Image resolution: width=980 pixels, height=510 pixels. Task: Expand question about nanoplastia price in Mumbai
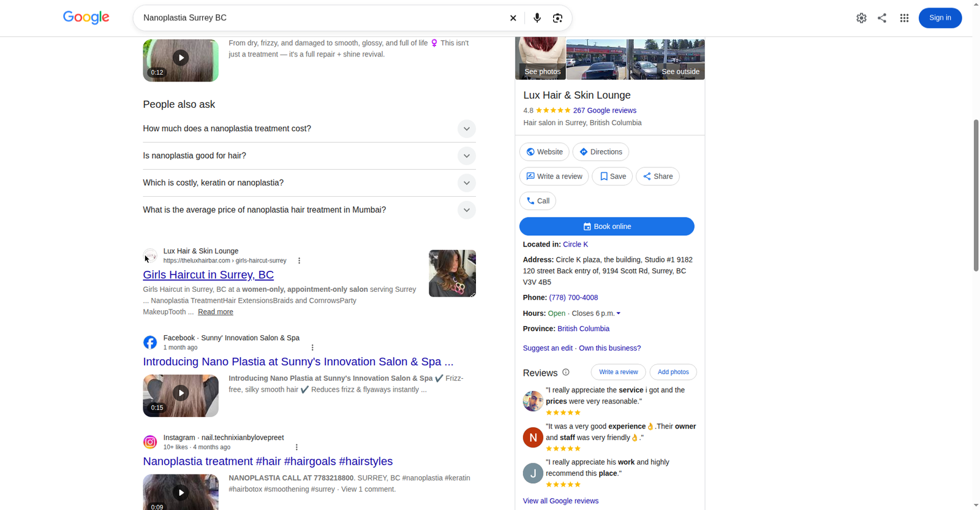coord(309,210)
